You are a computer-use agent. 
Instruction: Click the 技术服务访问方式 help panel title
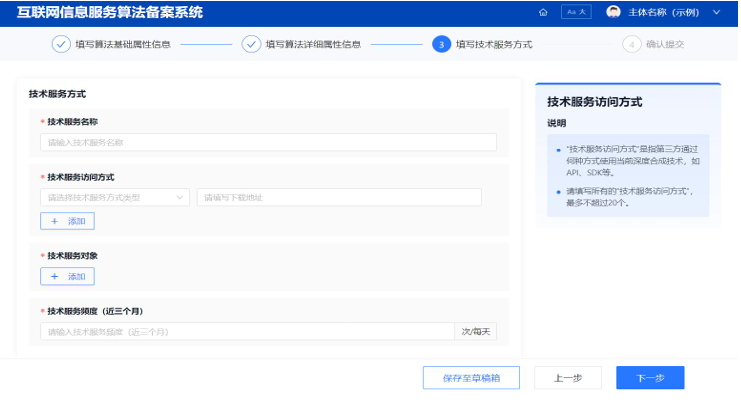595,102
